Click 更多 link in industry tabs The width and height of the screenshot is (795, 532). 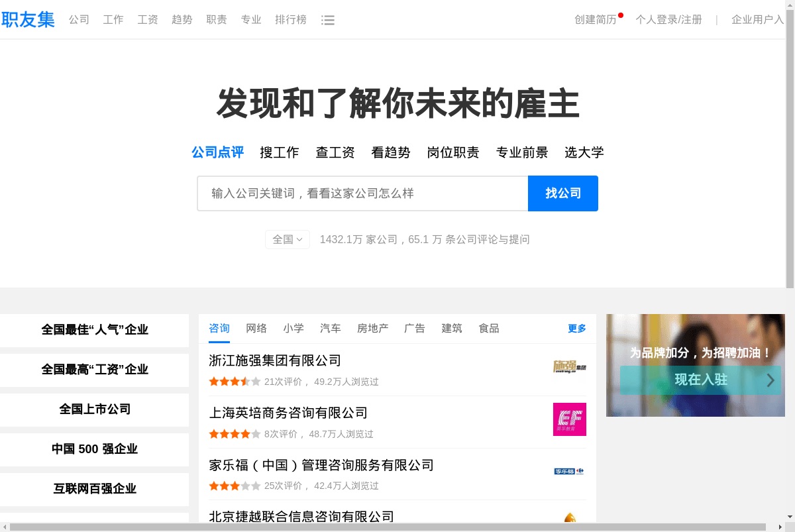click(577, 329)
